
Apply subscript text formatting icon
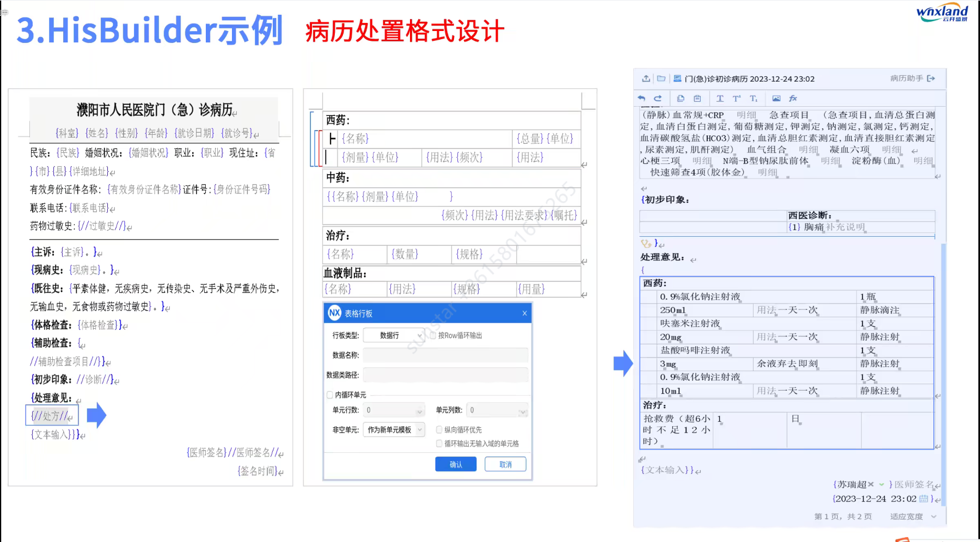[754, 98]
